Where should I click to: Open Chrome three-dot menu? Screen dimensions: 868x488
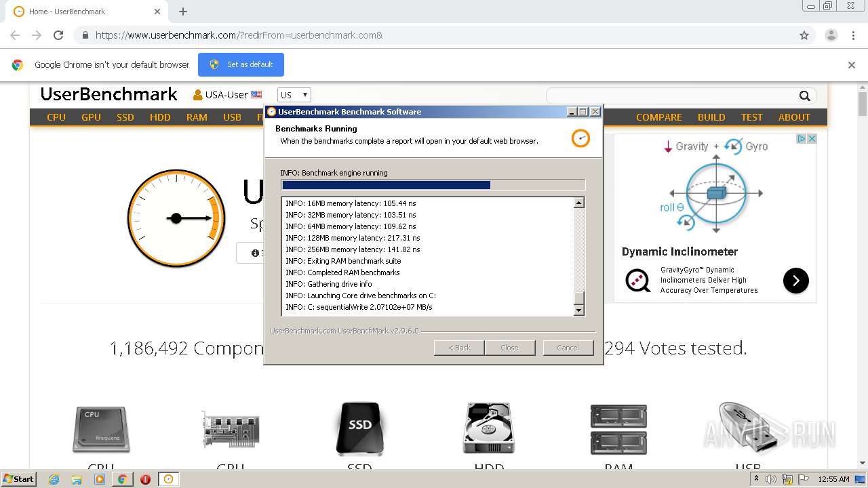pyautogui.click(x=853, y=35)
